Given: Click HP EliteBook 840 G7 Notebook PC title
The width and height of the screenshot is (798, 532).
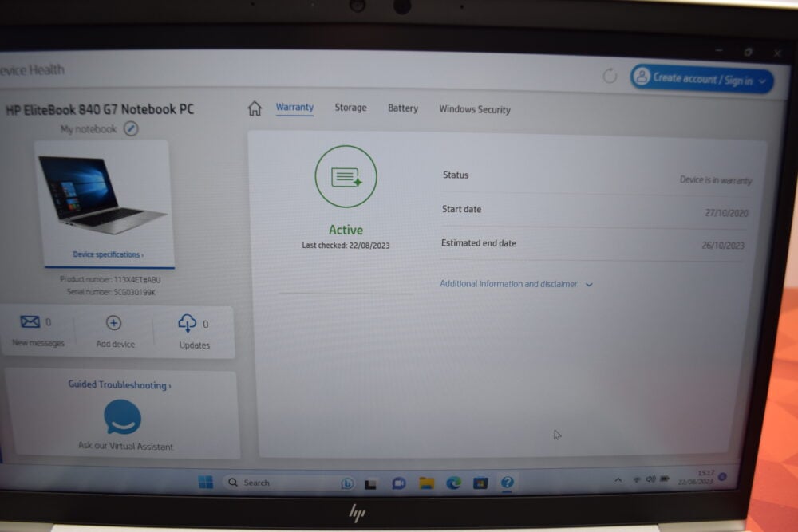Looking at the screenshot, I should pos(100,109).
